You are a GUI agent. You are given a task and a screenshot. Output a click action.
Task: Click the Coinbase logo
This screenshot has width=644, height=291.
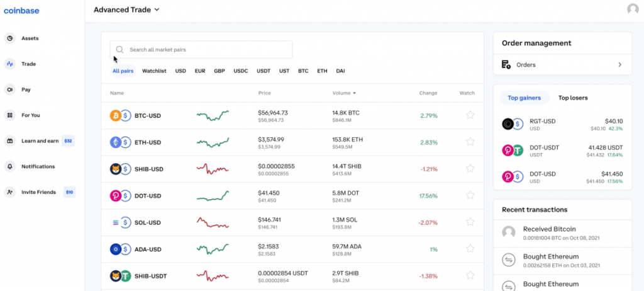pos(21,11)
